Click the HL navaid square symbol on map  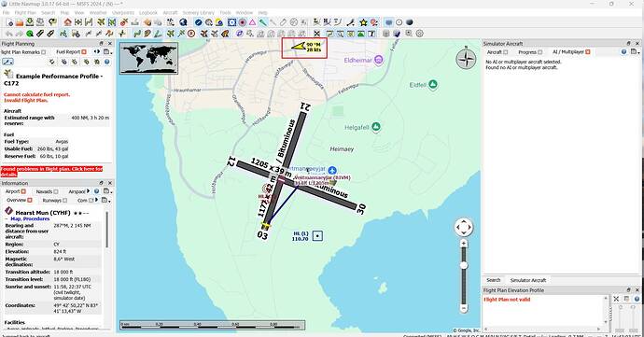point(317,236)
